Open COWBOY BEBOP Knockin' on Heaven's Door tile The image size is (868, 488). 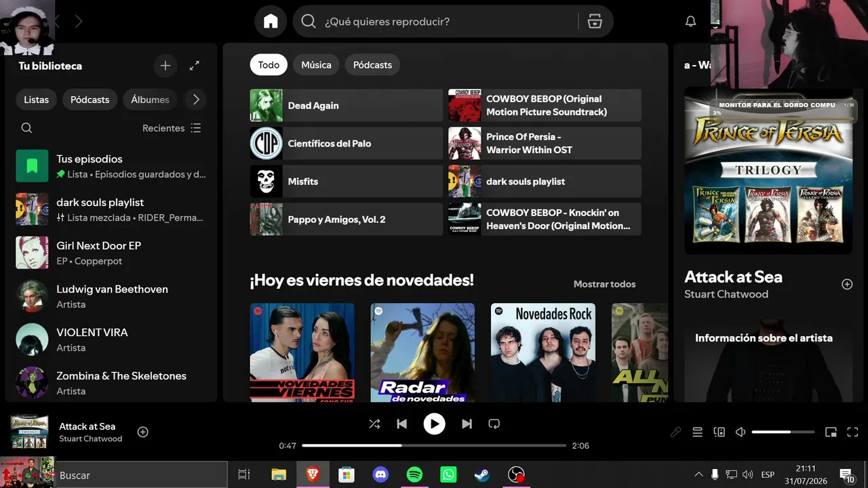pyautogui.click(x=545, y=220)
